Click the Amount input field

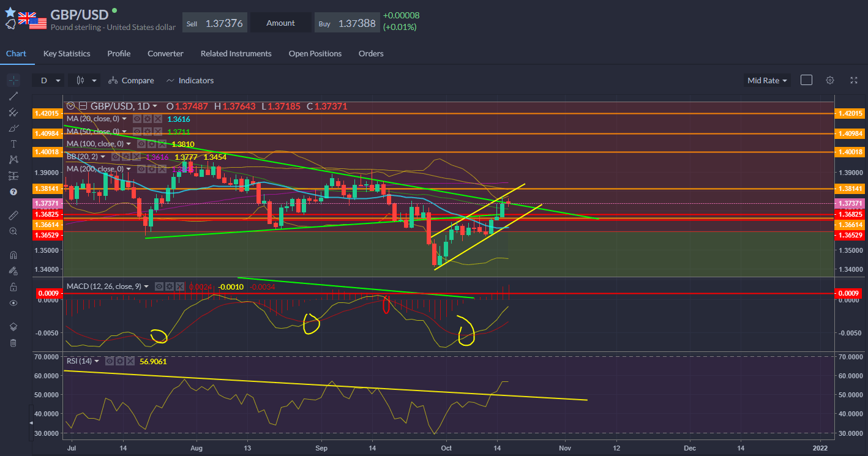coord(280,22)
